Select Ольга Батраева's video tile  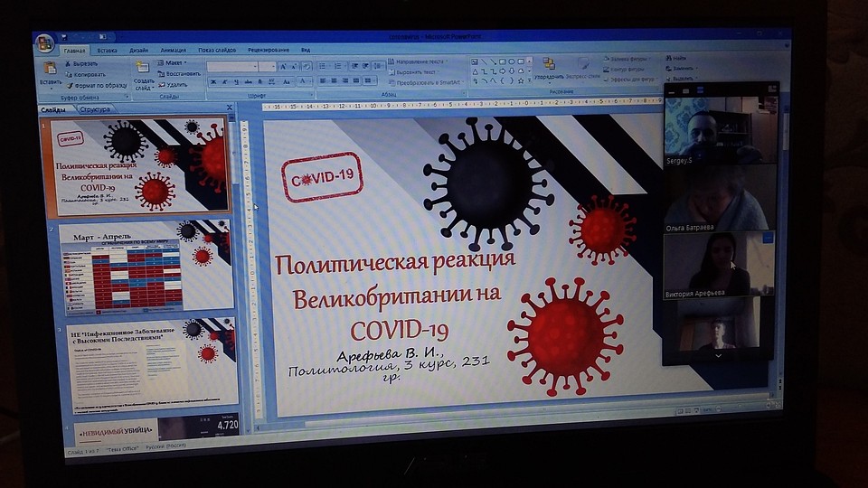point(719,198)
